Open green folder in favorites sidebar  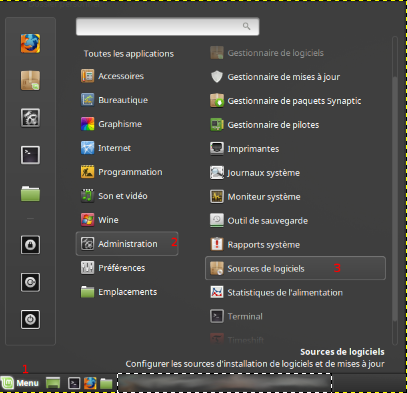30,193
